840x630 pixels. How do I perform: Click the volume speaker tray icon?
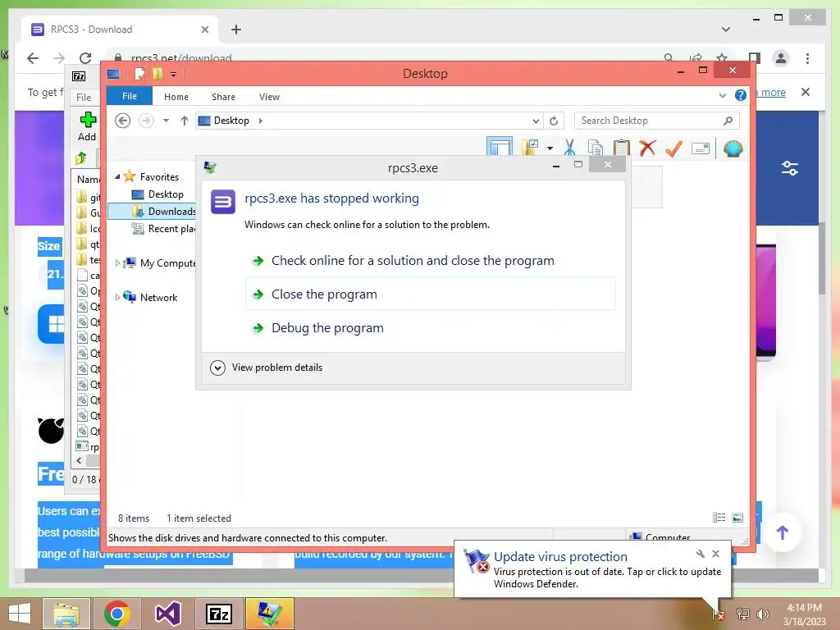762,614
